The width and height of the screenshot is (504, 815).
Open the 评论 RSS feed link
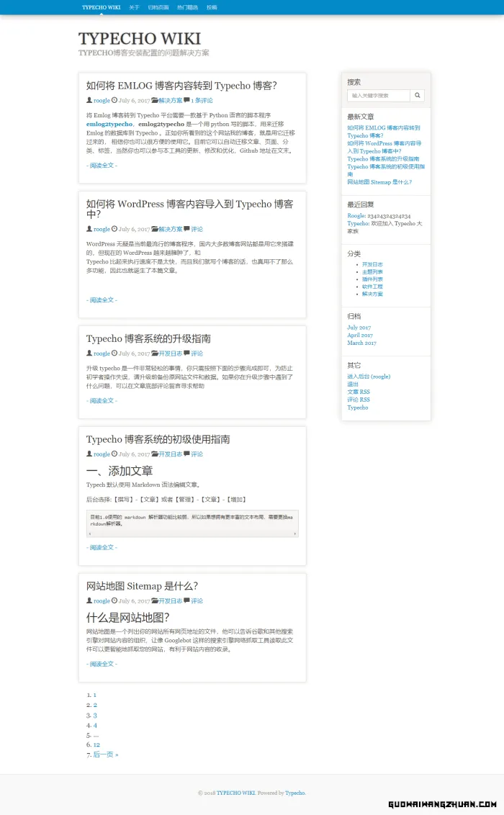359,400
